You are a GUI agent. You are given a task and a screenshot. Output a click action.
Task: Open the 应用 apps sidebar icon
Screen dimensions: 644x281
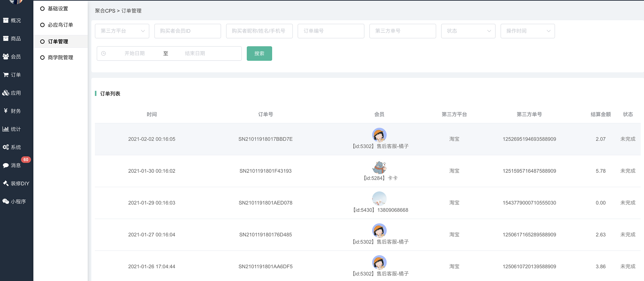[6, 93]
